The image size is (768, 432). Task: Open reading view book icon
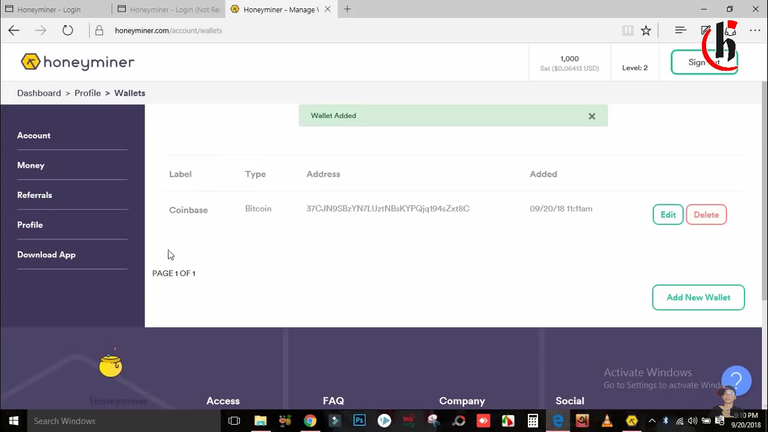(x=627, y=30)
